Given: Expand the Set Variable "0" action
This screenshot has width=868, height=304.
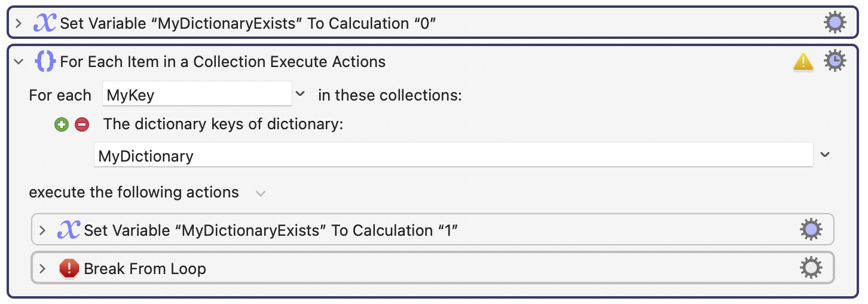Looking at the screenshot, I should click(x=19, y=23).
